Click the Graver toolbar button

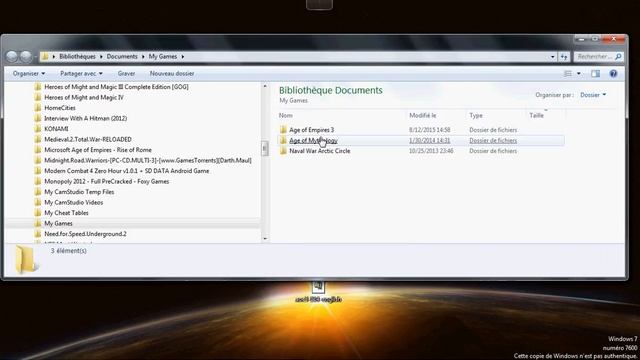click(x=126, y=73)
